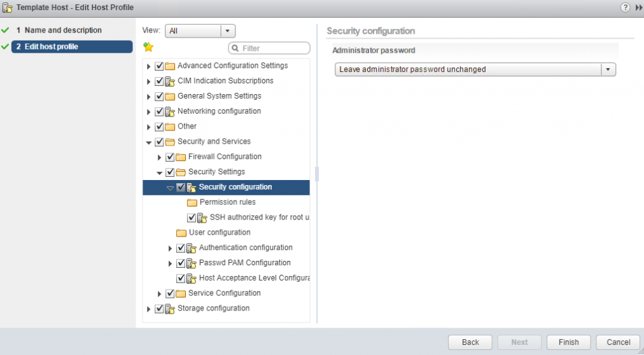Click the User configuration folder icon

[181, 233]
